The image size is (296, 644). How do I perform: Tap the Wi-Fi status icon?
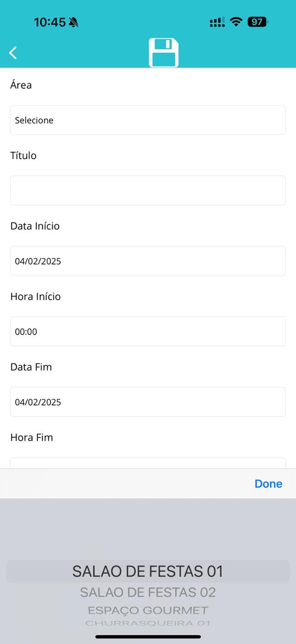coord(236,22)
